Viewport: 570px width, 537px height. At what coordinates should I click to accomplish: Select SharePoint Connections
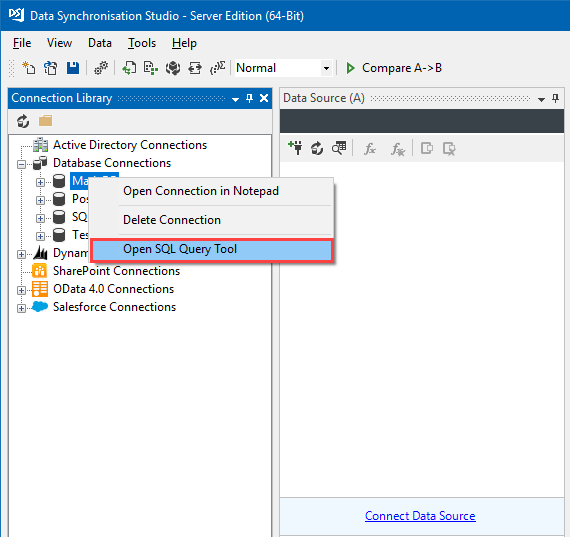[x=116, y=271]
